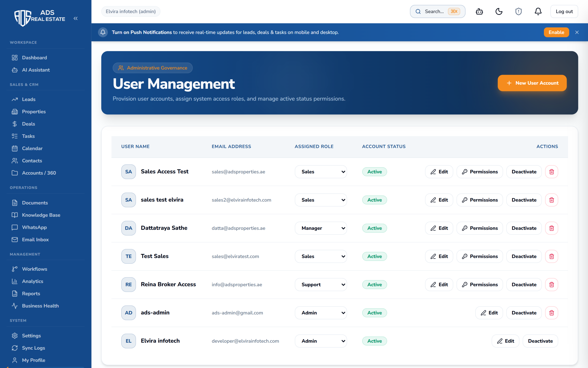Open Business Health in the sidebar
Screen dimensions: 588x368
click(x=46, y=306)
